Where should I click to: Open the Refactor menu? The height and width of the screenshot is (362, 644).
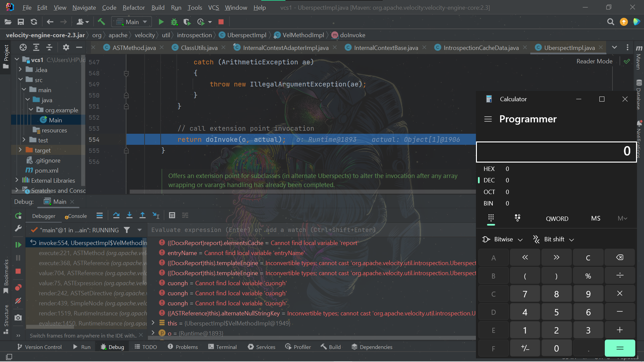coord(133,8)
